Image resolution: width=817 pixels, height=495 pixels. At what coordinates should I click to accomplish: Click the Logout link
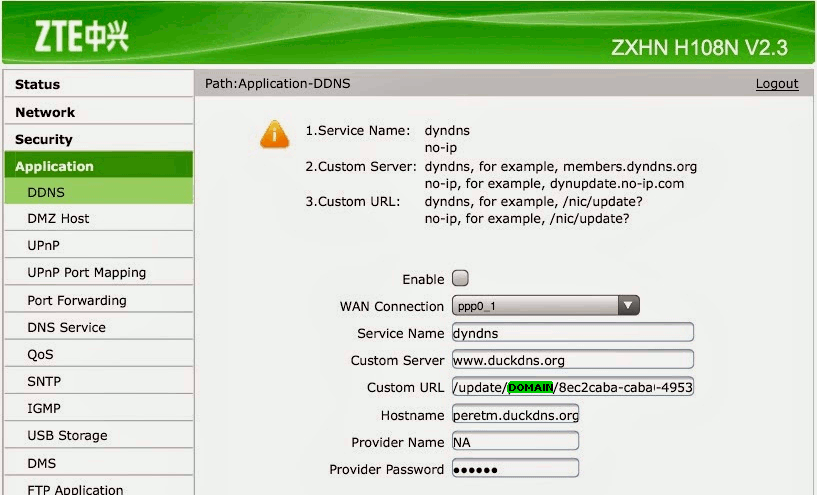[x=776, y=84]
